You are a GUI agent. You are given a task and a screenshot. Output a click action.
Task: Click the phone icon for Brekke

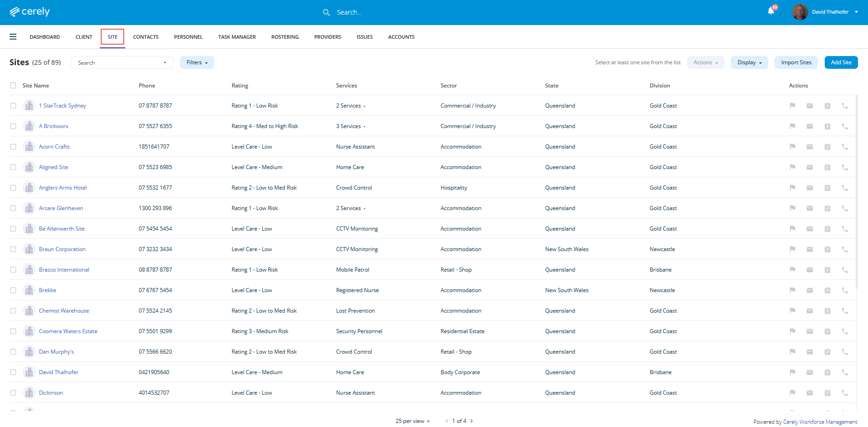pos(845,290)
